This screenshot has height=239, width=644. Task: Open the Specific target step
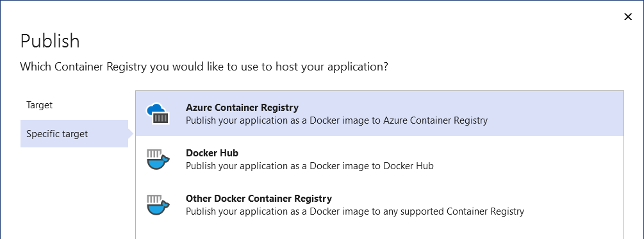pyautogui.click(x=74, y=133)
